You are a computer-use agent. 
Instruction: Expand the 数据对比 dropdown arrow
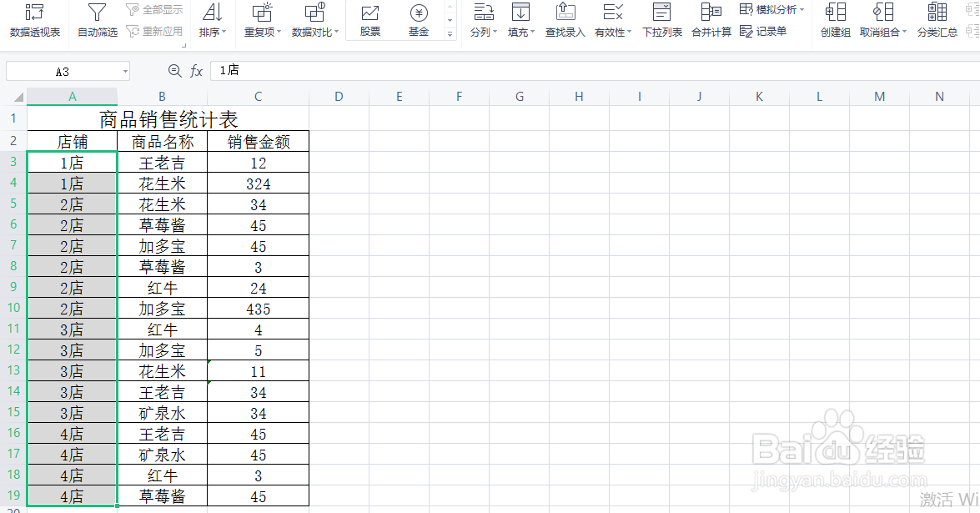(336, 32)
